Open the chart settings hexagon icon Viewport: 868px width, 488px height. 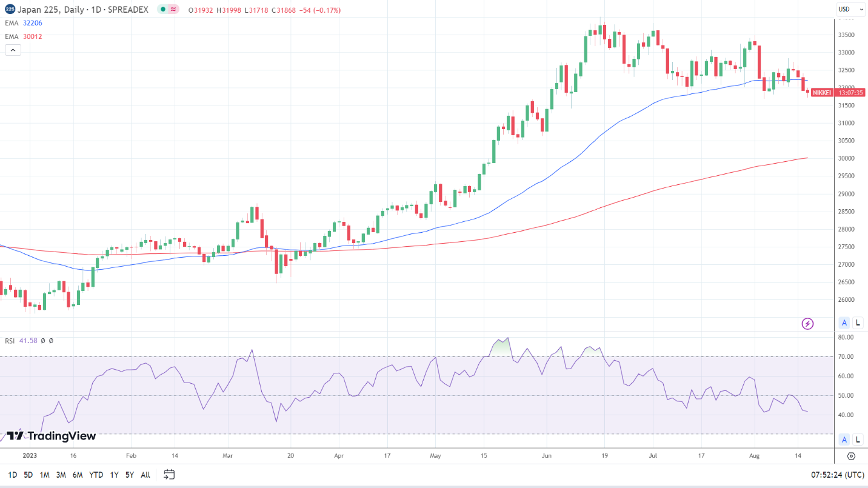[851, 456]
